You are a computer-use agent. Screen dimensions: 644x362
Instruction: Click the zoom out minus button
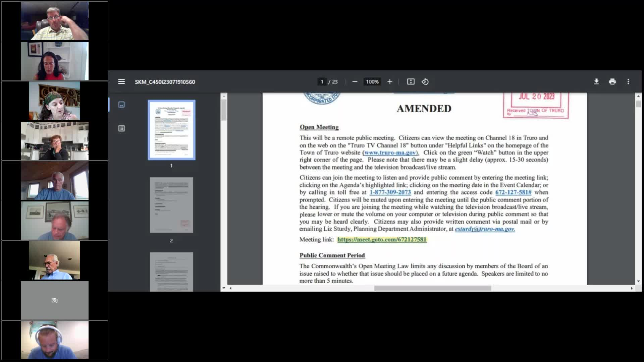tap(355, 82)
